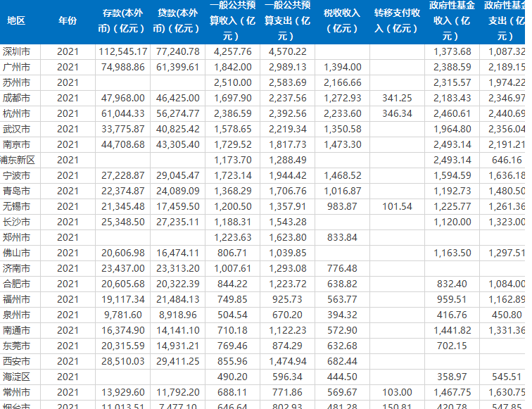Select the 长沙市 row label
The height and width of the screenshot is (409, 532).
point(16,222)
